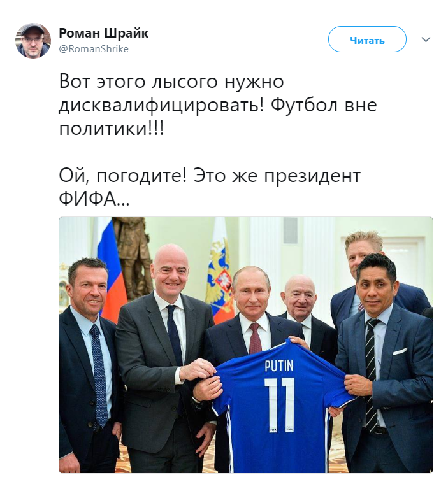
Task: Click the line mentioning президент ФИФА
Action: (x=210, y=187)
